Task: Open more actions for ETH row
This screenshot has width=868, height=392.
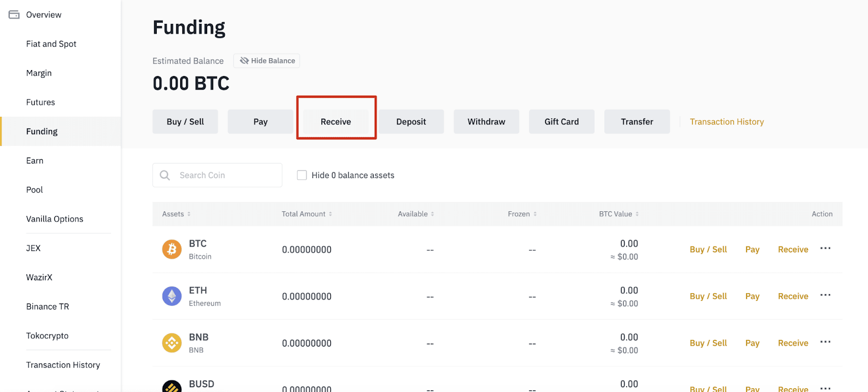Action: (x=825, y=295)
